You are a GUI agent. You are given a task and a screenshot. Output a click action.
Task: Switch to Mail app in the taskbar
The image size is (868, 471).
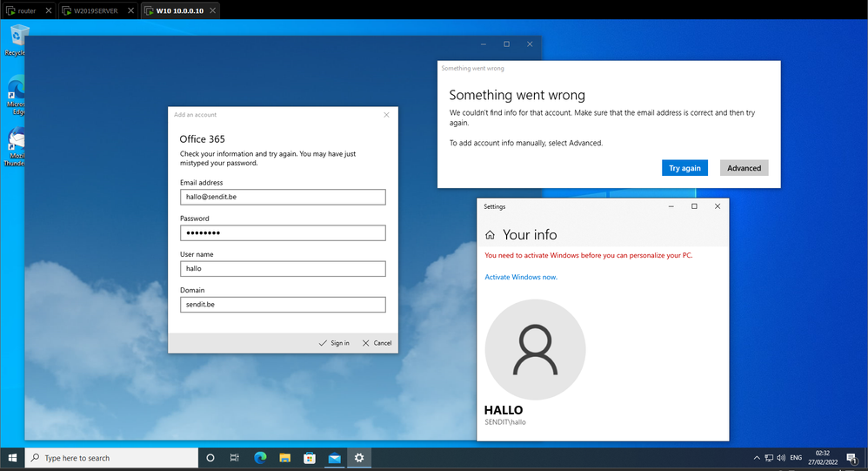(x=334, y=458)
